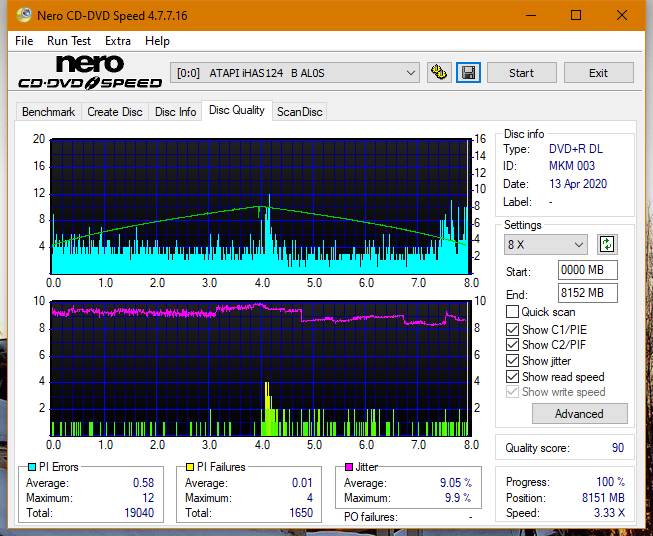Click the save floppy disk icon
Screen dimensions: 653x536
(x=468, y=73)
